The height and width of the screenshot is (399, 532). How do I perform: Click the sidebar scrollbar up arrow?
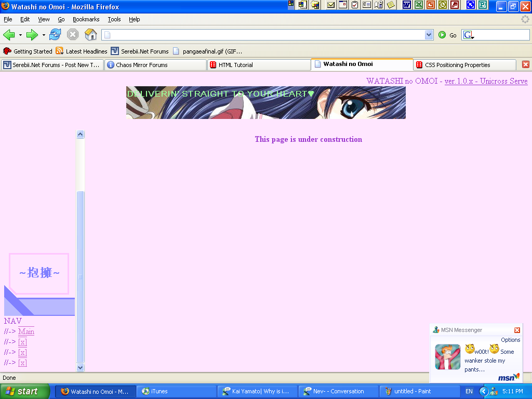(80, 135)
